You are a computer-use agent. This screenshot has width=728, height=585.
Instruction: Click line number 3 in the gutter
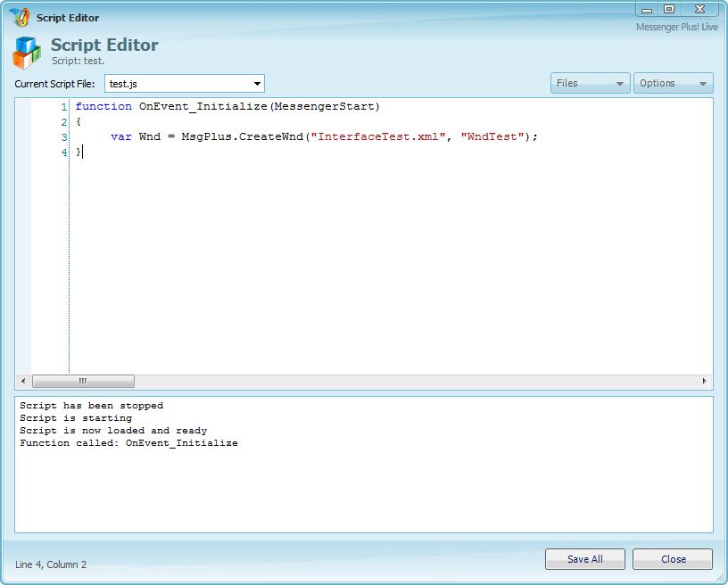(63, 137)
